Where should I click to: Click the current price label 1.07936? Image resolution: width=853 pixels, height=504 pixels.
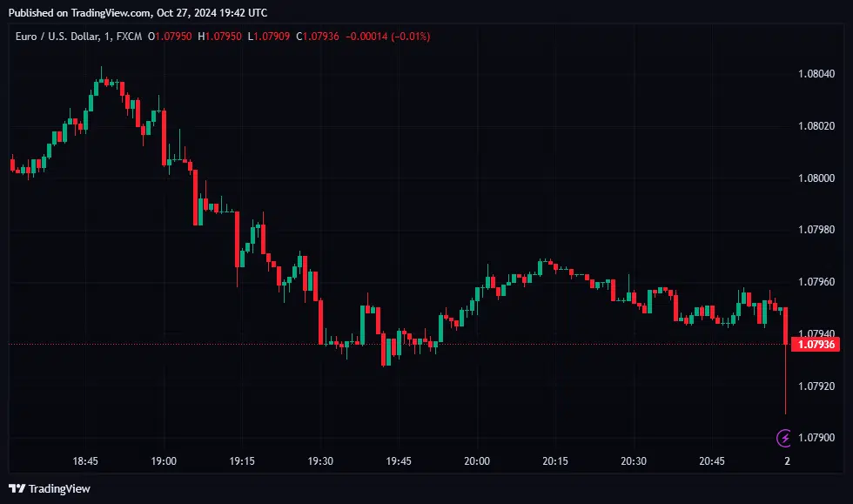pyautogui.click(x=816, y=345)
